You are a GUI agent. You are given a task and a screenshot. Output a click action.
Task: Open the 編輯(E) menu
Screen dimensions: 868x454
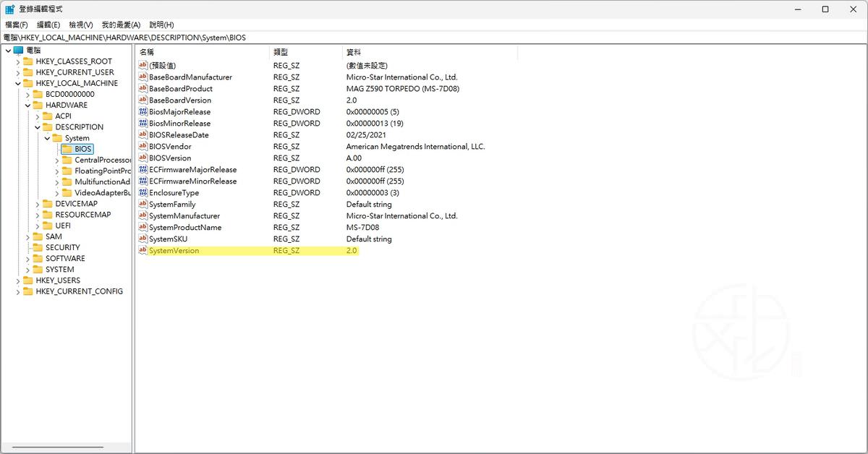(x=48, y=25)
